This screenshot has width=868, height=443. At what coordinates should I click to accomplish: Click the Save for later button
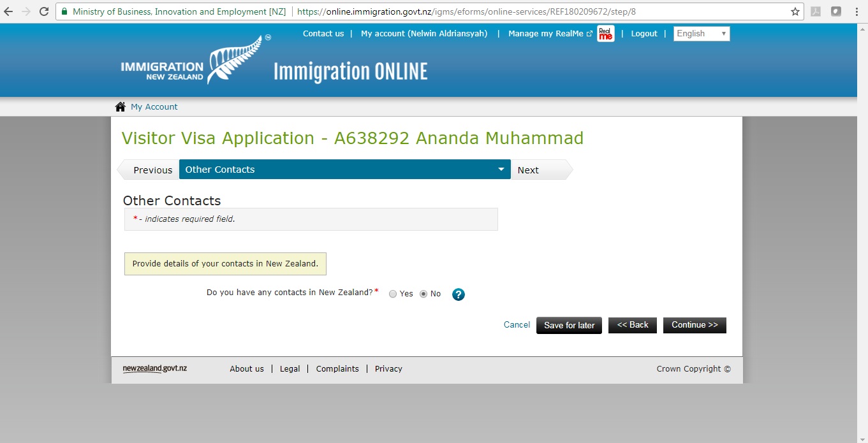coord(569,325)
